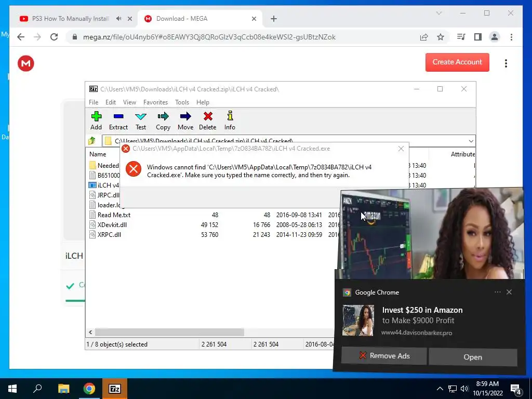Open Chrome media controls icon
This screenshot has width=532, height=399.
(x=461, y=37)
